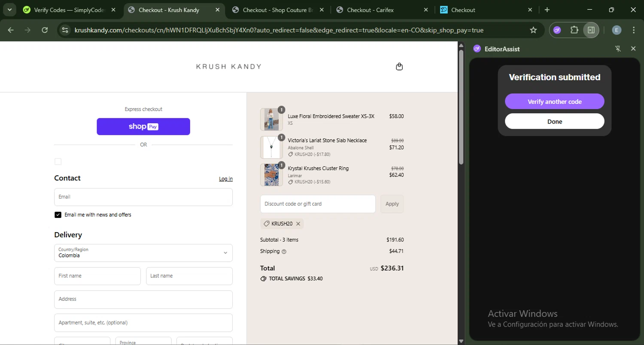The height and width of the screenshot is (345, 644).
Task: Unpin the EditorAssist side panel
Action: (618, 49)
